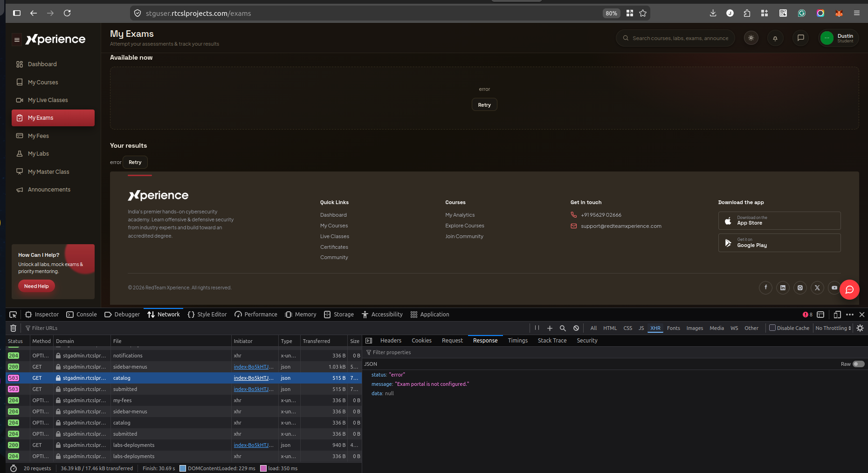Toggle the WS request type filter
868x473 pixels.
734,328
